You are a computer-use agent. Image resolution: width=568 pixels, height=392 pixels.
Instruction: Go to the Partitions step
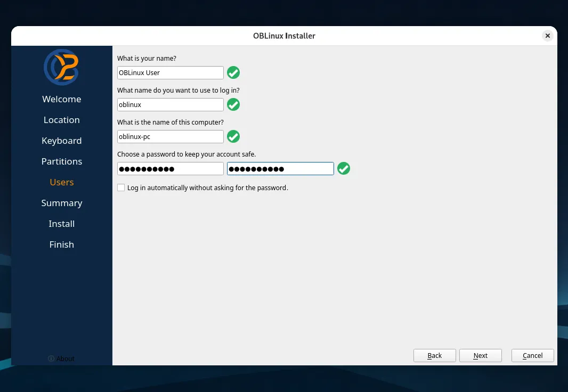62,161
